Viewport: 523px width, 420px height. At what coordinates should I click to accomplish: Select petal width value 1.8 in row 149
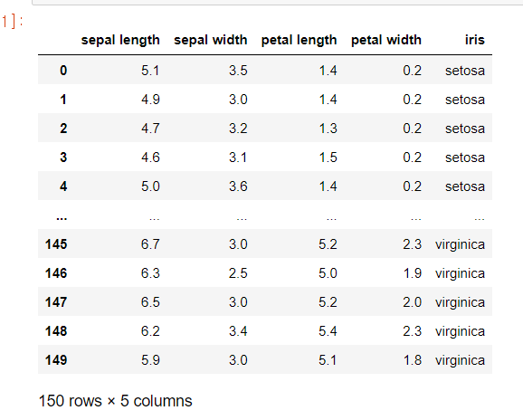[413, 360]
